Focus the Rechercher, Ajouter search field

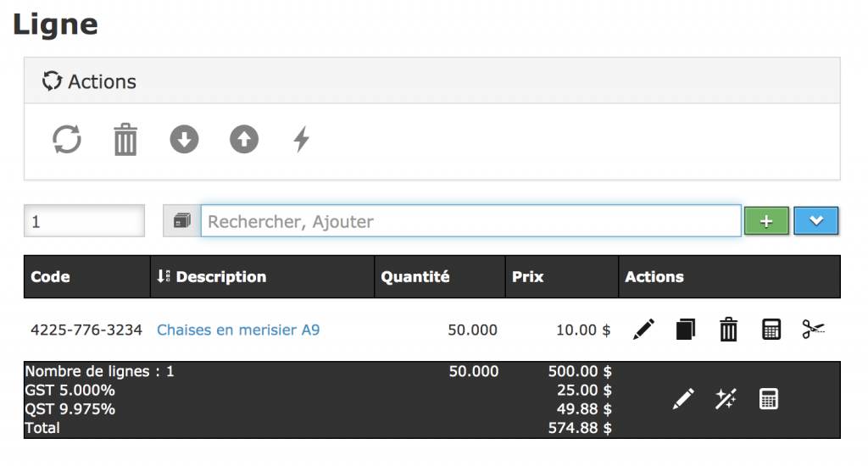(x=470, y=222)
